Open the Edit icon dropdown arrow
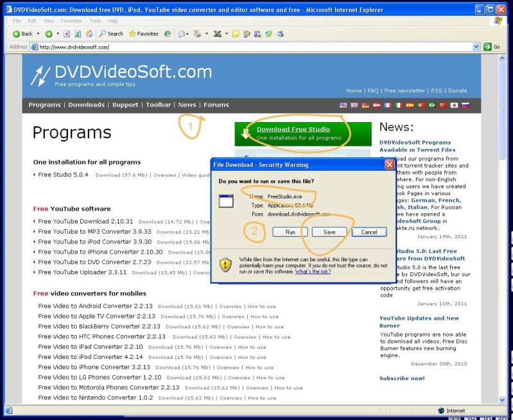This screenshot has height=420, width=513. (x=227, y=34)
